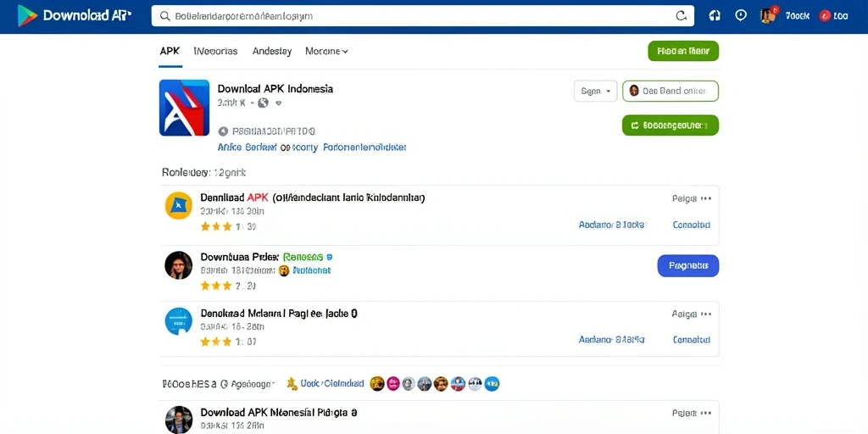Switch to the APK tab

170,51
